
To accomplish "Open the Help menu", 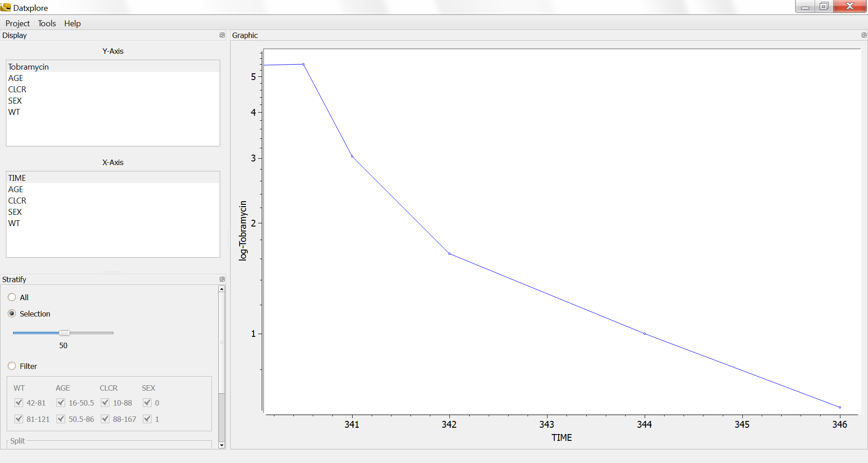I will coord(72,24).
